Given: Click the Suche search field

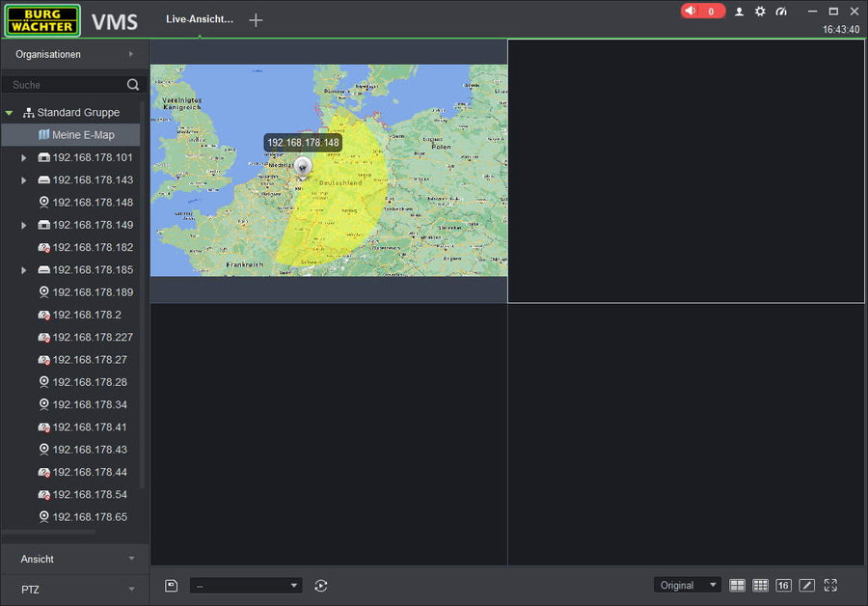Looking at the screenshot, I should [x=66, y=85].
